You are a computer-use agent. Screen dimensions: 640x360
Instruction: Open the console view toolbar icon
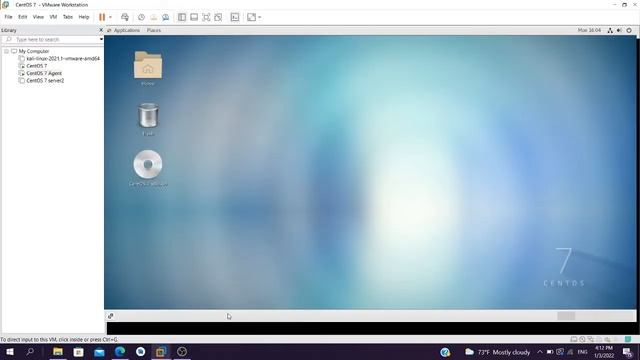pyautogui.click(x=235, y=17)
